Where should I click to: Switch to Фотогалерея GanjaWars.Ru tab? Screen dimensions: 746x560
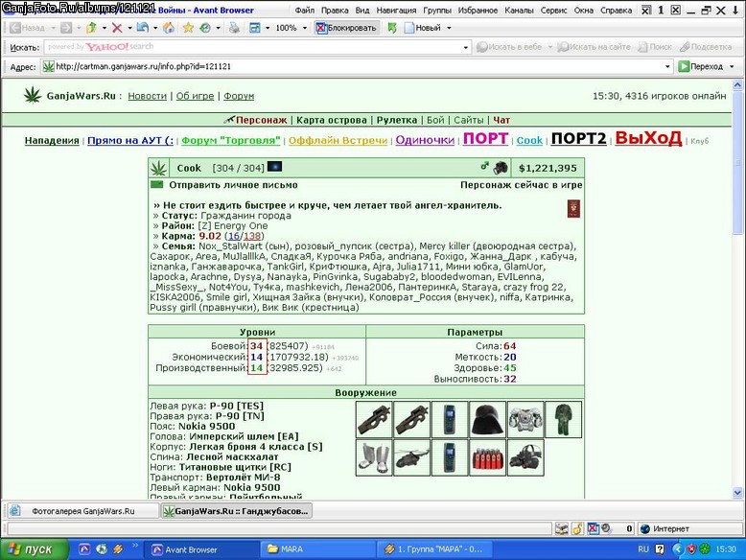click(x=82, y=511)
